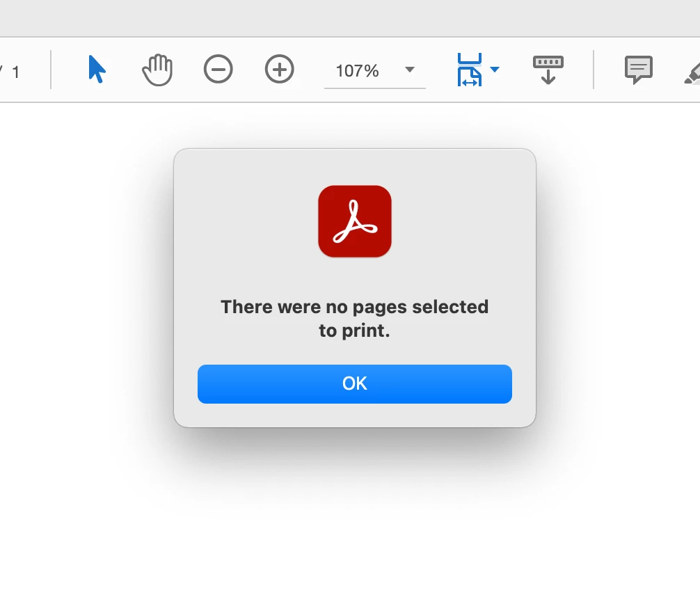The height and width of the screenshot is (611, 700).
Task: Open the zoom percentage dropdown arrow
Action: (409, 69)
